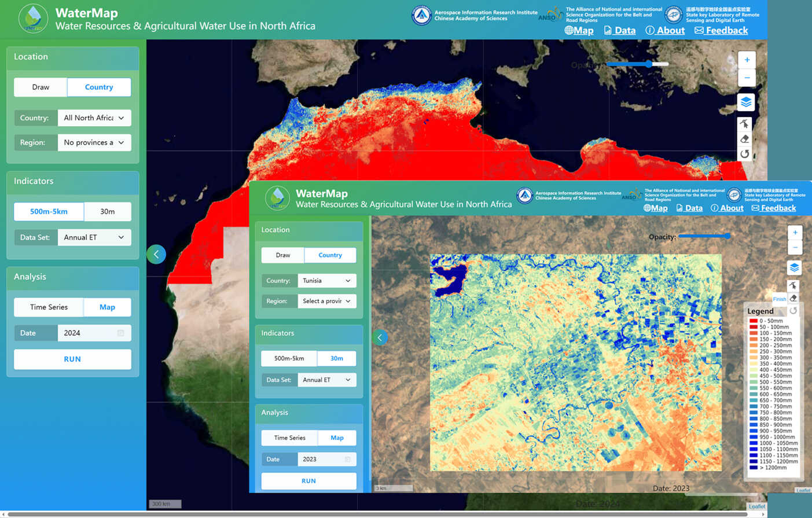This screenshot has height=518, width=812.
Task: Open the All North Africa country dropdown
Action: pyautogui.click(x=94, y=118)
